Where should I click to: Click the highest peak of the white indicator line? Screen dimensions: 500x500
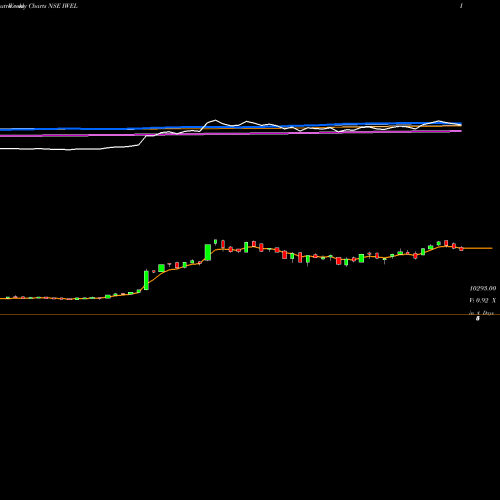tap(215, 120)
